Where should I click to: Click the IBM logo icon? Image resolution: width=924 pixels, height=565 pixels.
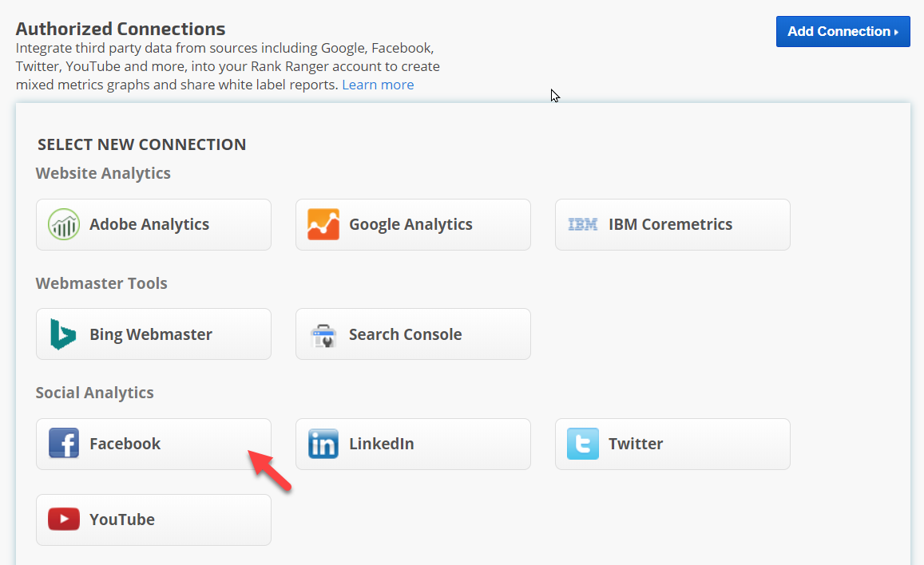583,225
